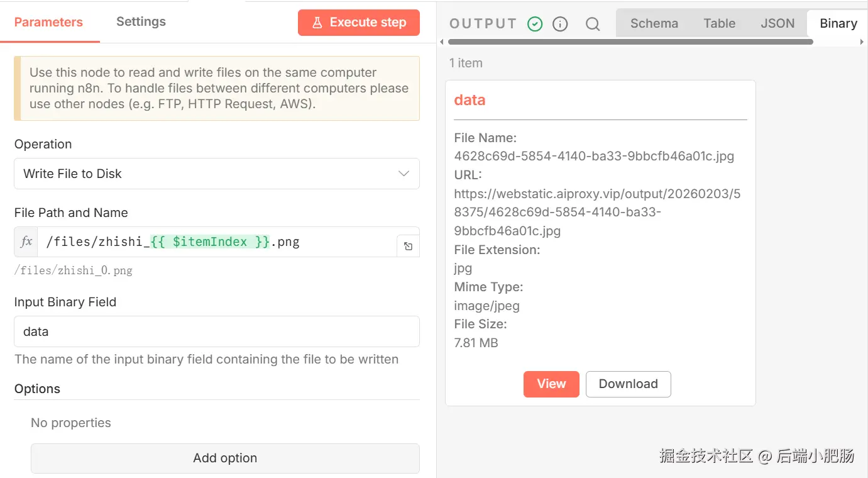Focus the Input Binary Field box
868x478 pixels.
(x=217, y=331)
